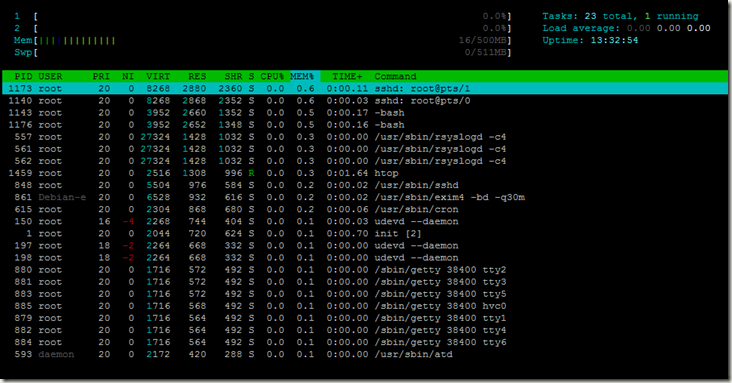Select the -bash process with PID 1176
The height and width of the screenshot is (383, 732).
(x=365, y=125)
